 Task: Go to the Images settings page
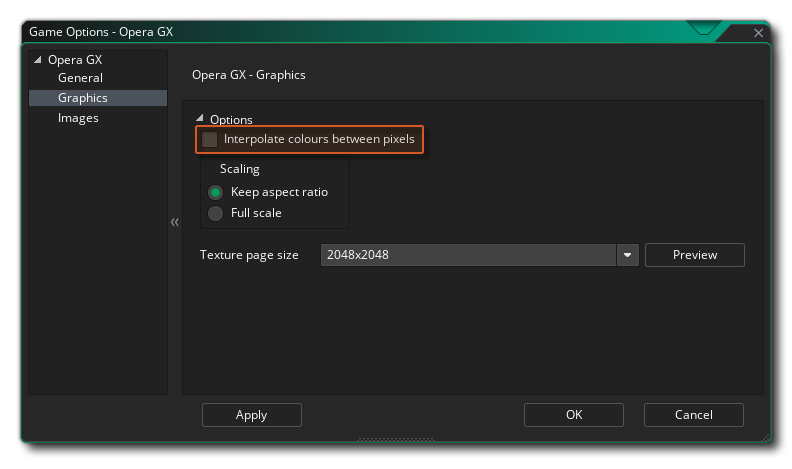[x=78, y=118]
